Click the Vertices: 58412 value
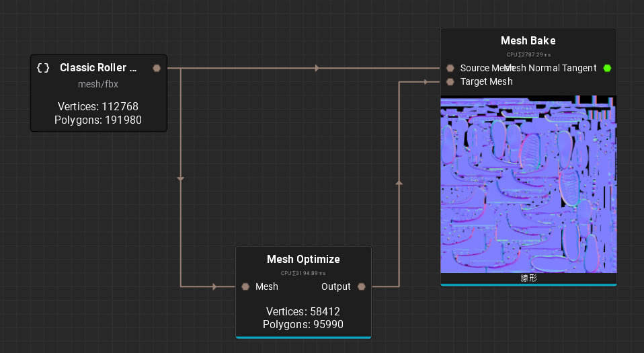Image resolution: width=644 pixels, height=353 pixels. (x=303, y=311)
